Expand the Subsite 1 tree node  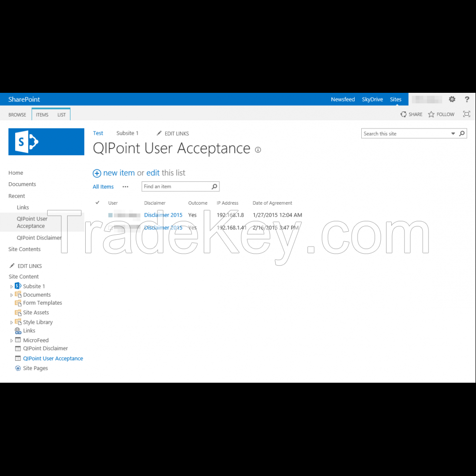pos(11,287)
